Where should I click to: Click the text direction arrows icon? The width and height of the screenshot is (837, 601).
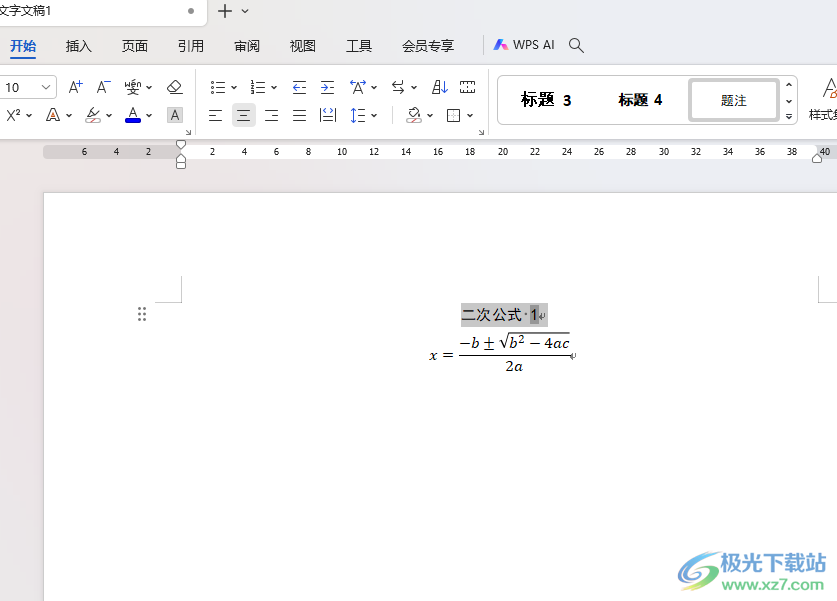pos(398,87)
